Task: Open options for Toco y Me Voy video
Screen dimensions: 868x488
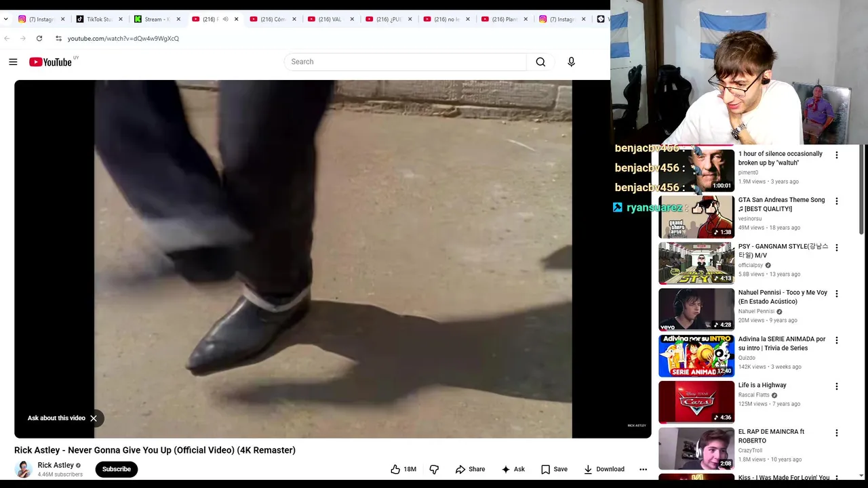Action: click(836, 294)
